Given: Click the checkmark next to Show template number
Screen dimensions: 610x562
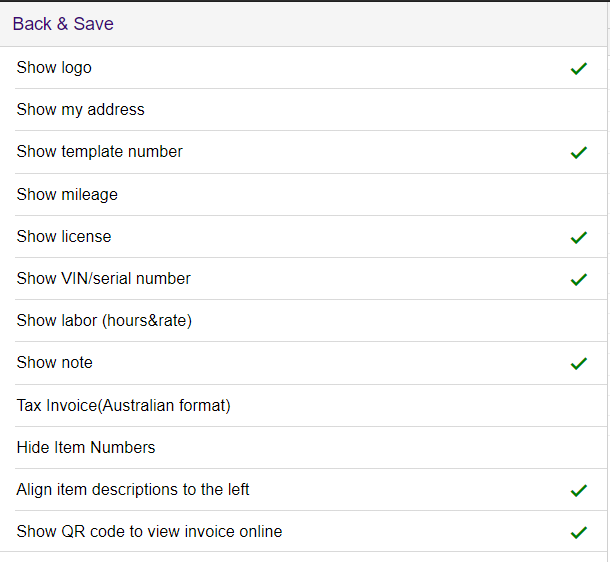Looking at the screenshot, I should tap(578, 153).
